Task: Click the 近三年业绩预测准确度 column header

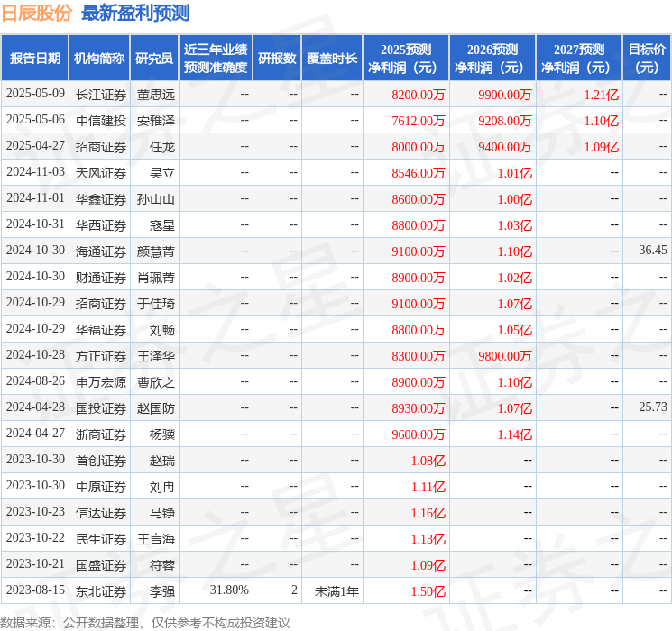Action: pyautogui.click(x=216, y=59)
